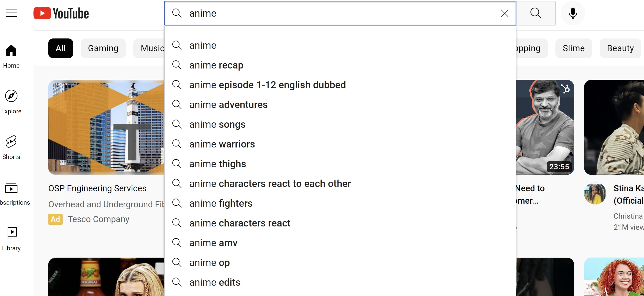Image resolution: width=644 pixels, height=296 pixels.
Task: Click the Explore compass icon
Action: pyautogui.click(x=11, y=96)
